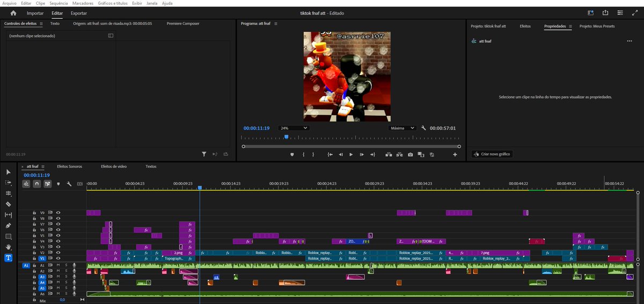Add a marker in the timeline header
644x304 pixels.
pyautogui.click(x=58, y=183)
